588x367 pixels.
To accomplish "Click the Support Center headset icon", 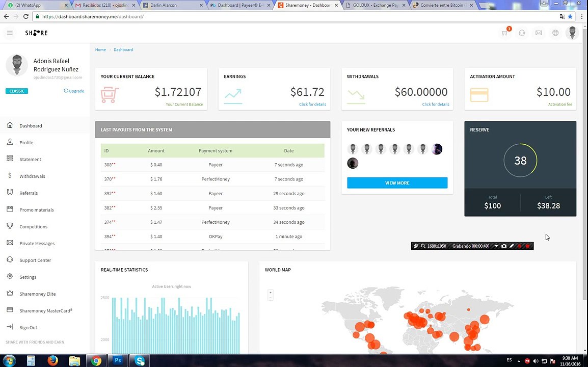I will point(10,259).
